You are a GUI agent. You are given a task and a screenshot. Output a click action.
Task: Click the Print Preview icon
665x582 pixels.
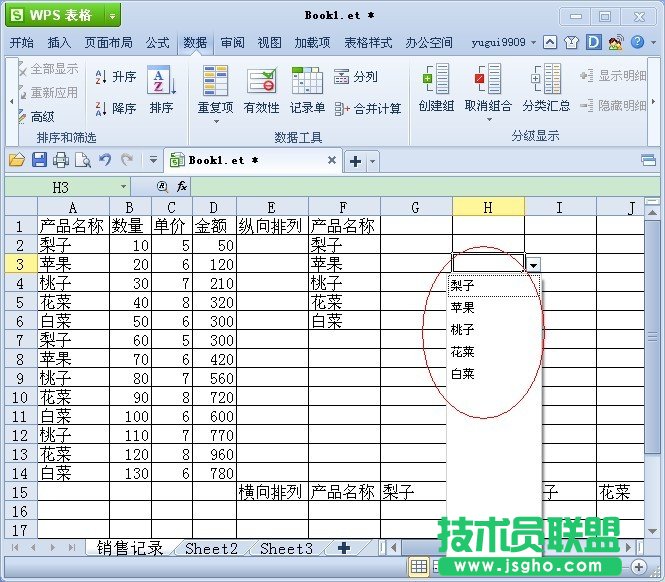click(x=83, y=160)
